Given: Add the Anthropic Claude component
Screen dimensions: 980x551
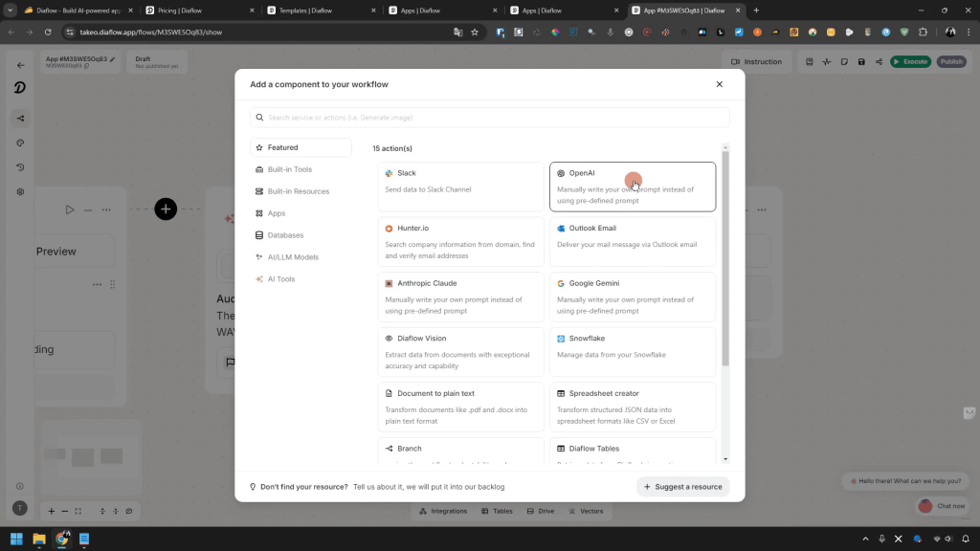Looking at the screenshot, I should (x=460, y=297).
